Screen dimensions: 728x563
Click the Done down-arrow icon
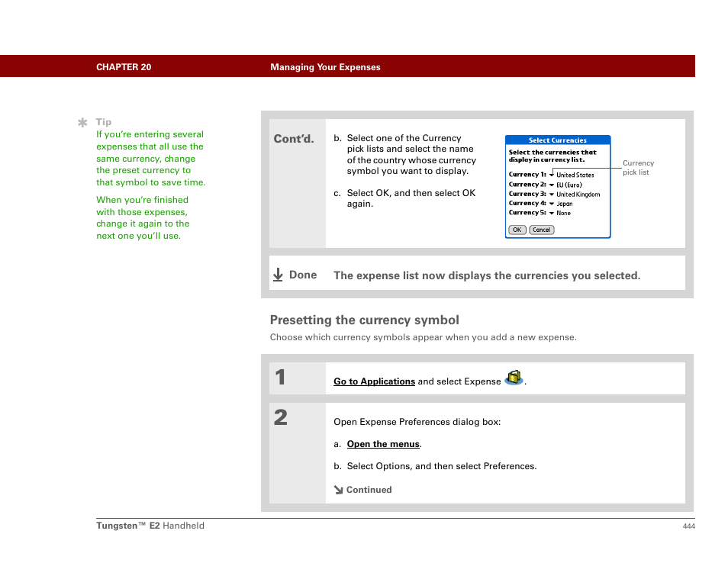[278, 275]
